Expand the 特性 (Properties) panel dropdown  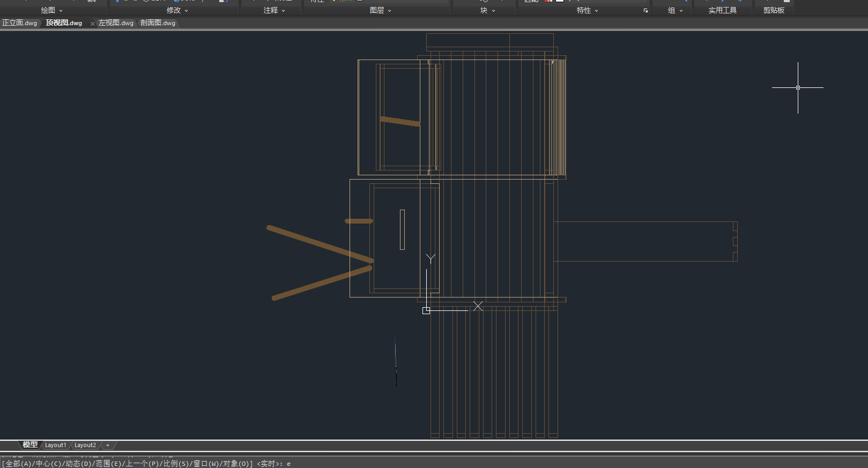pos(587,10)
